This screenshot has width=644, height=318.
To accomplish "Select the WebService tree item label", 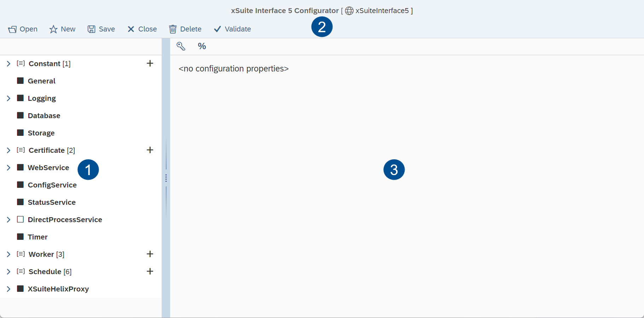I will 48,168.
